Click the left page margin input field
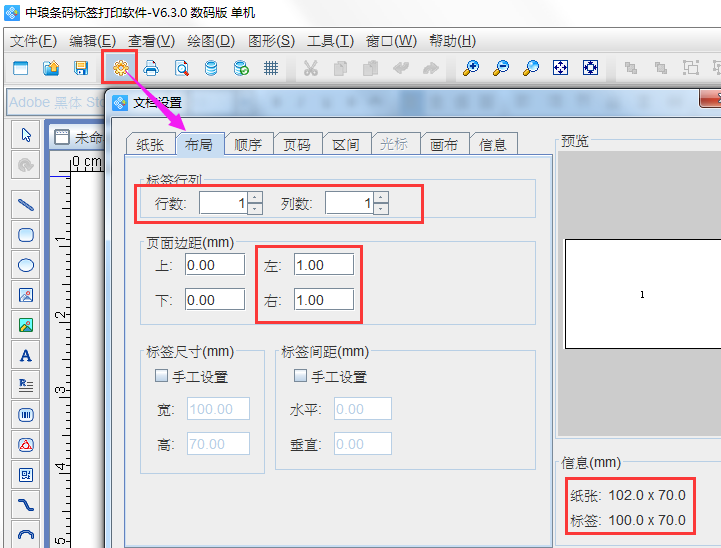 click(x=323, y=265)
